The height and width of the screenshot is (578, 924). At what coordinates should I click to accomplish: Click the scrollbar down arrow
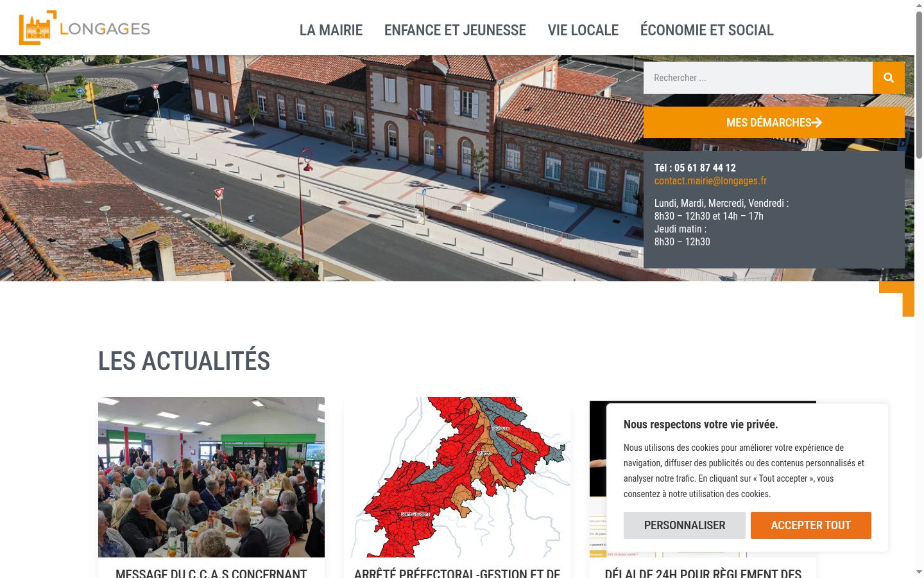pos(919,572)
